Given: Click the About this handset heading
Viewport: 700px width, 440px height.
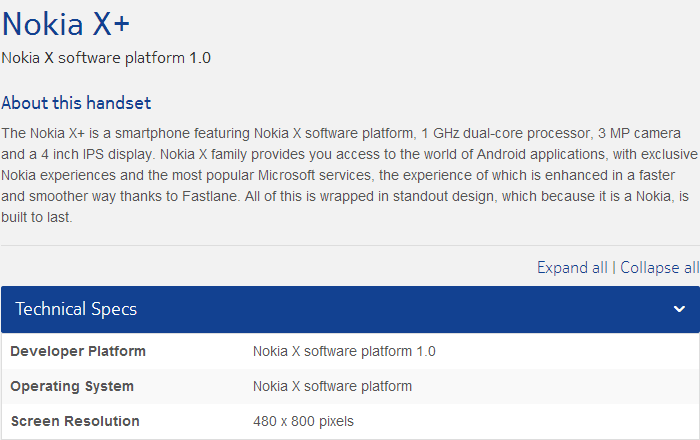Looking at the screenshot, I should tap(76, 103).
